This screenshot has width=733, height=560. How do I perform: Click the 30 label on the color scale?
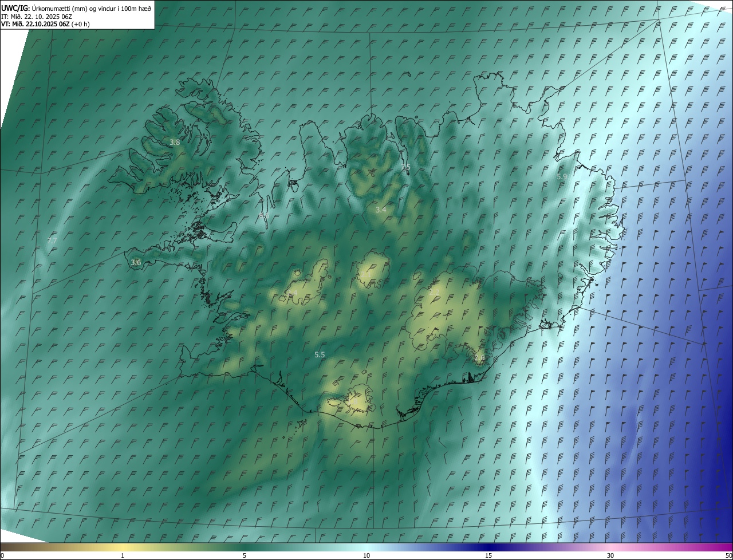[610, 555]
